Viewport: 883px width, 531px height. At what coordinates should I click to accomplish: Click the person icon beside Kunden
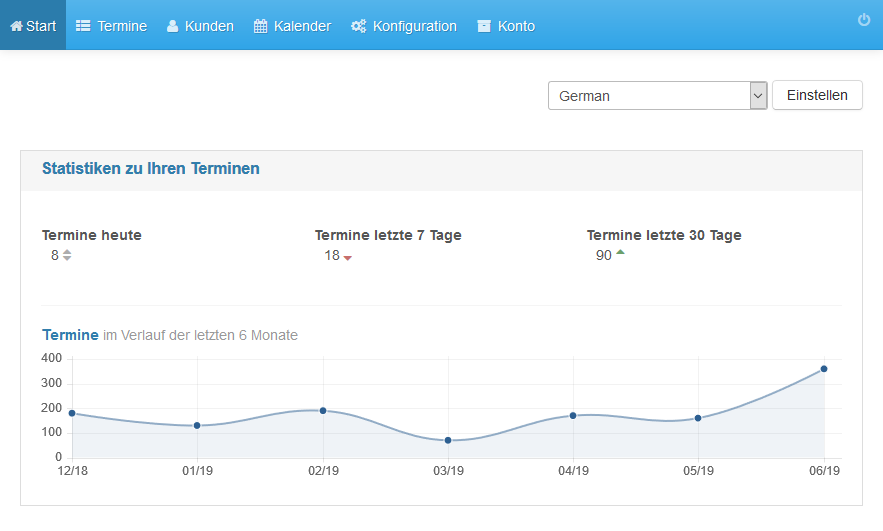click(172, 26)
